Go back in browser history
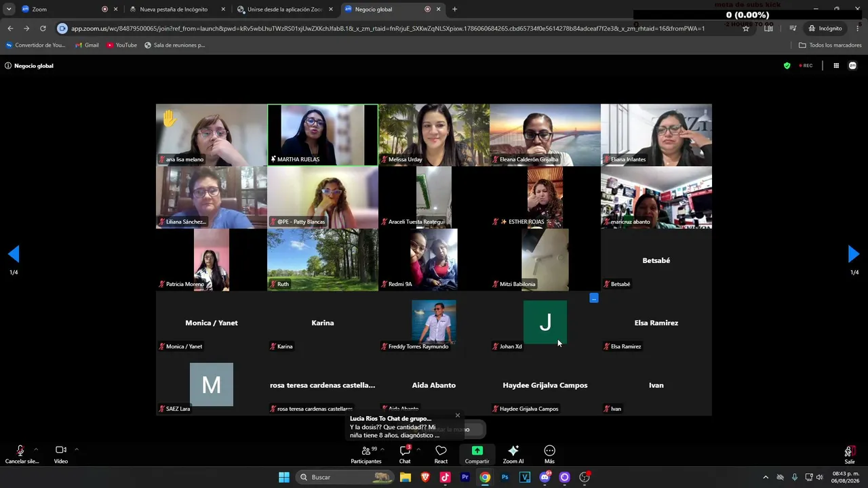 pos(10,28)
